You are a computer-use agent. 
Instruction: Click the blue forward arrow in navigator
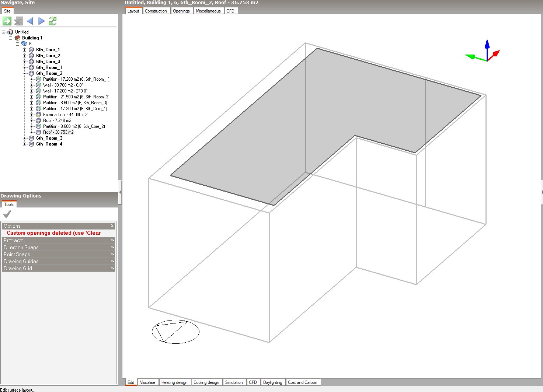41,21
